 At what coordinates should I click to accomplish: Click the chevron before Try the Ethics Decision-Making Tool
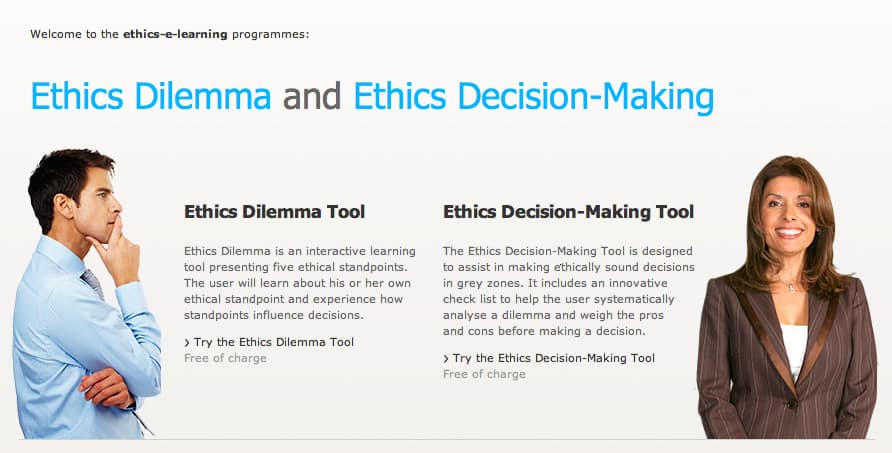(x=446, y=358)
